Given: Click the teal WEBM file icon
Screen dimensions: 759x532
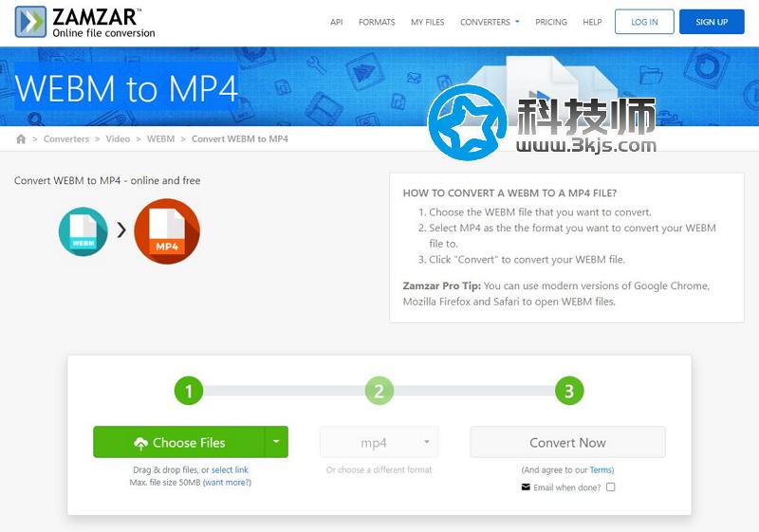Looking at the screenshot, I should pyautogui.click(x=83, y=231).
